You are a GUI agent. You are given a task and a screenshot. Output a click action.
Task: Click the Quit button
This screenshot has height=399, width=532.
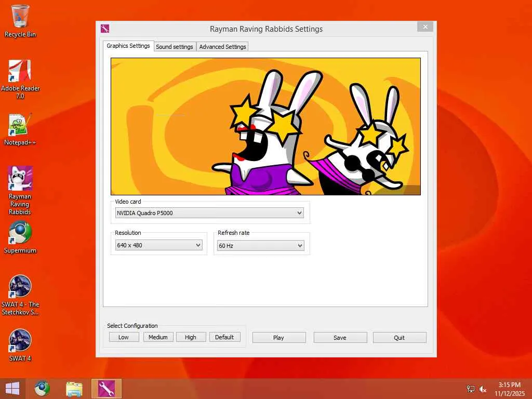(x=400, y=338)
